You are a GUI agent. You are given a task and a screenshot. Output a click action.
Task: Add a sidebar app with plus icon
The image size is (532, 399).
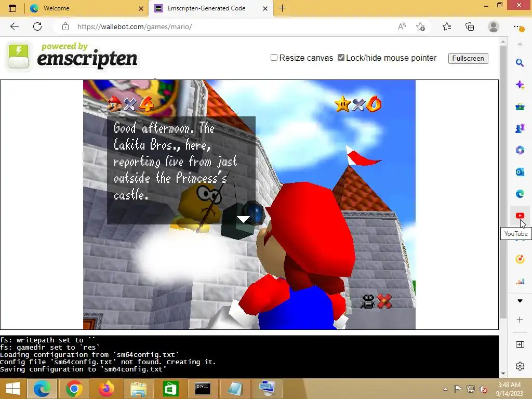pyautogui.click(x=520, y=320)
